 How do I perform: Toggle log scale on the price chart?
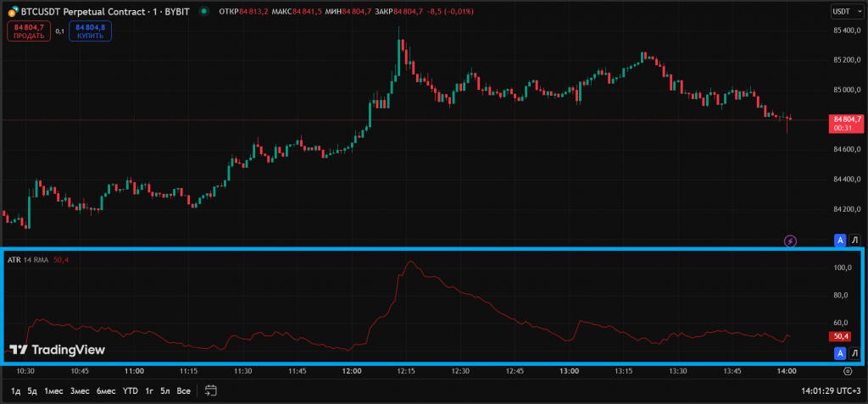coord(854,241)
